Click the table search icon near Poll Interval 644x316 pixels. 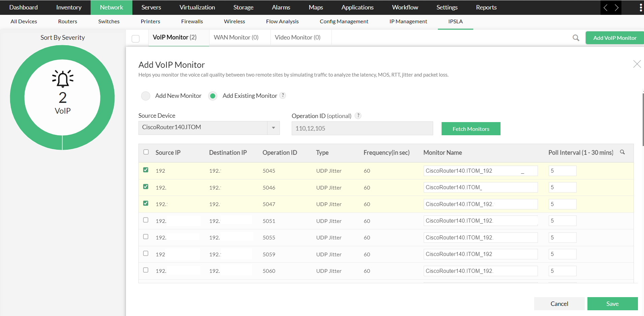(622, 152)
